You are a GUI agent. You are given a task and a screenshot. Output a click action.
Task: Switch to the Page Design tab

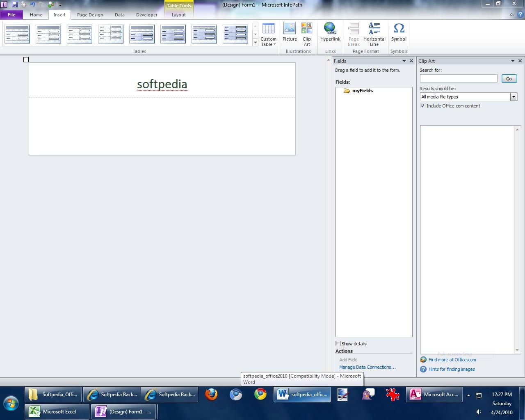(90, 15)
